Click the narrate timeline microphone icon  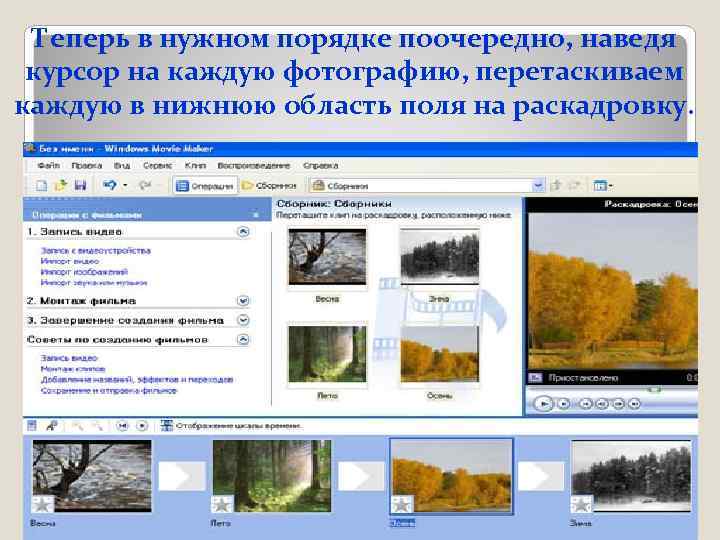coord(51,426)
